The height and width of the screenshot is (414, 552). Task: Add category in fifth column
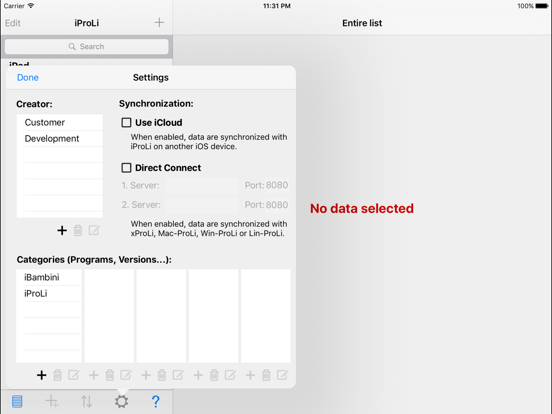(250, 375)
